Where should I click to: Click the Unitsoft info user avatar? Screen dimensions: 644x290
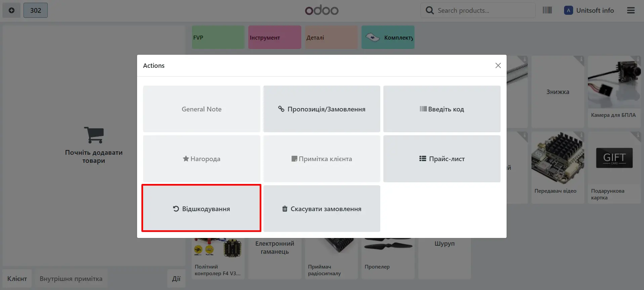coord(568,10)
